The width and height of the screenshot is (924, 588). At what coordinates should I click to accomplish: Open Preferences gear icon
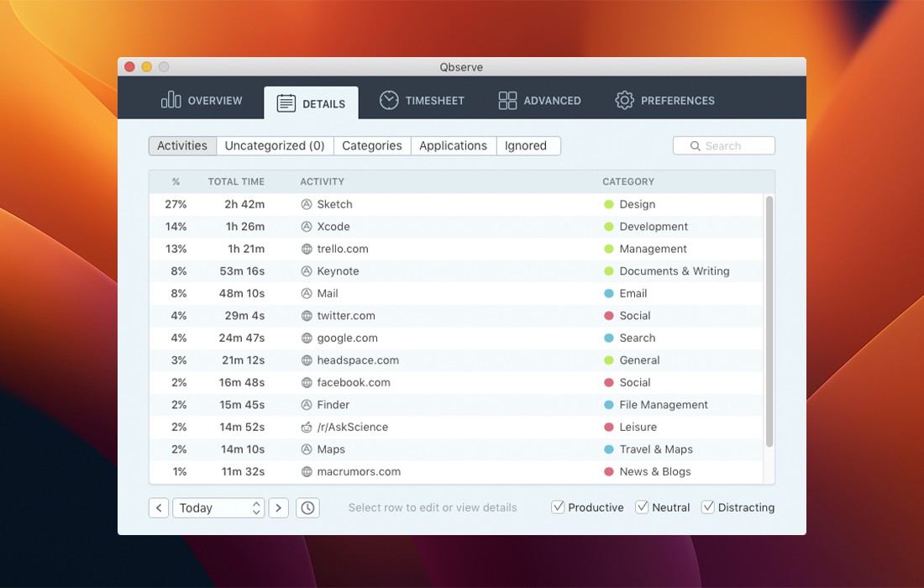click(624, 101)
